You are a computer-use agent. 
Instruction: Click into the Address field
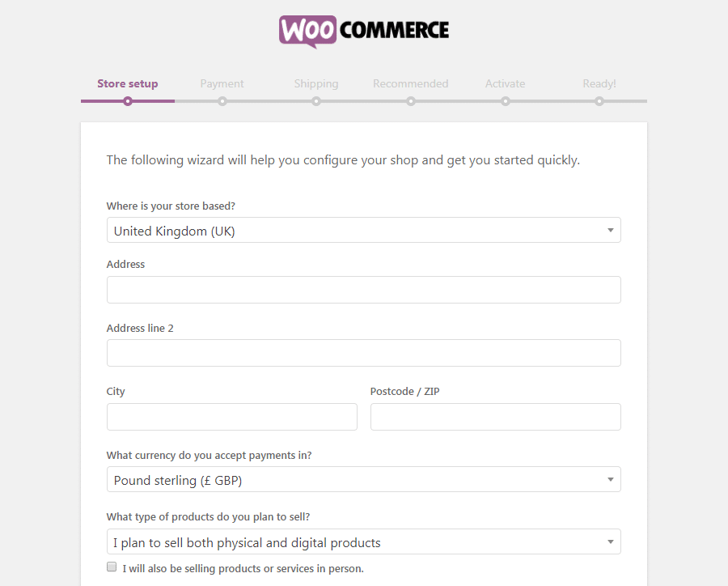click(363, 290)
